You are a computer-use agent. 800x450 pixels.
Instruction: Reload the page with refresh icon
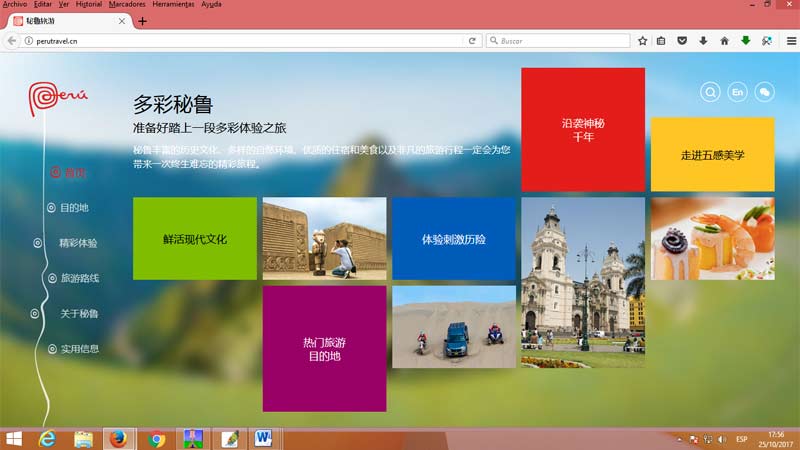coord(472,41)
